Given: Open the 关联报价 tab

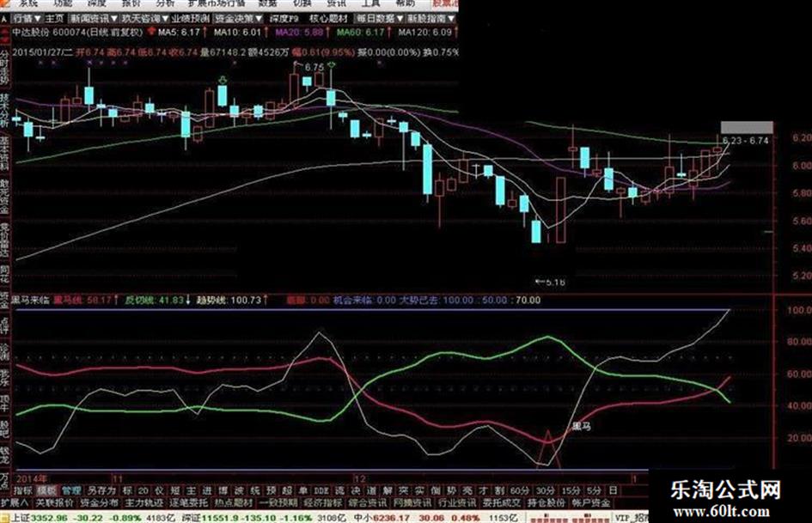Looking at the screenshot, I should click(55, 502).
